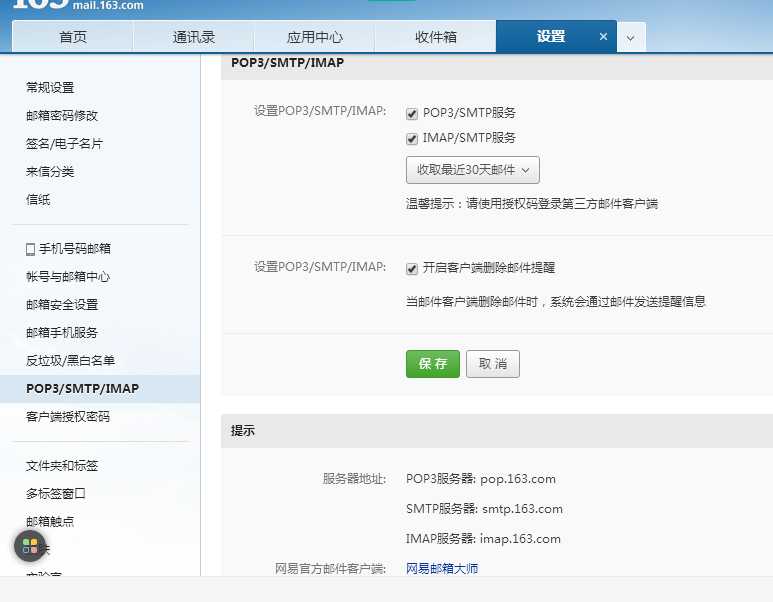Click the 提示 section header
Screen dimensions: 773x602
(x=243, y=431)
